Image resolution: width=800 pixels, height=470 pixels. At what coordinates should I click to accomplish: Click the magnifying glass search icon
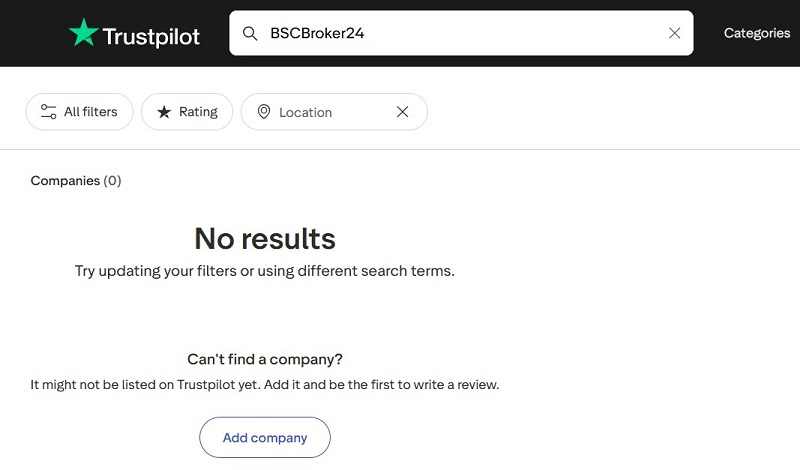[249, 33]
